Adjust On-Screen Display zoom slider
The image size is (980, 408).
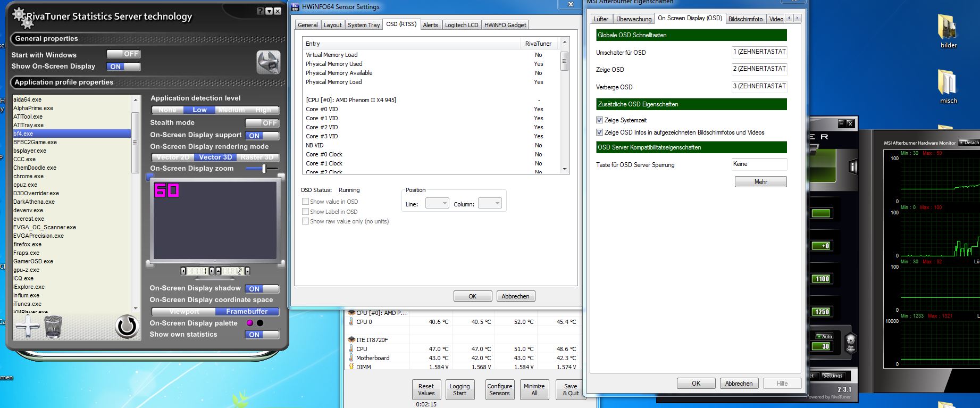[x=264, y=169]
